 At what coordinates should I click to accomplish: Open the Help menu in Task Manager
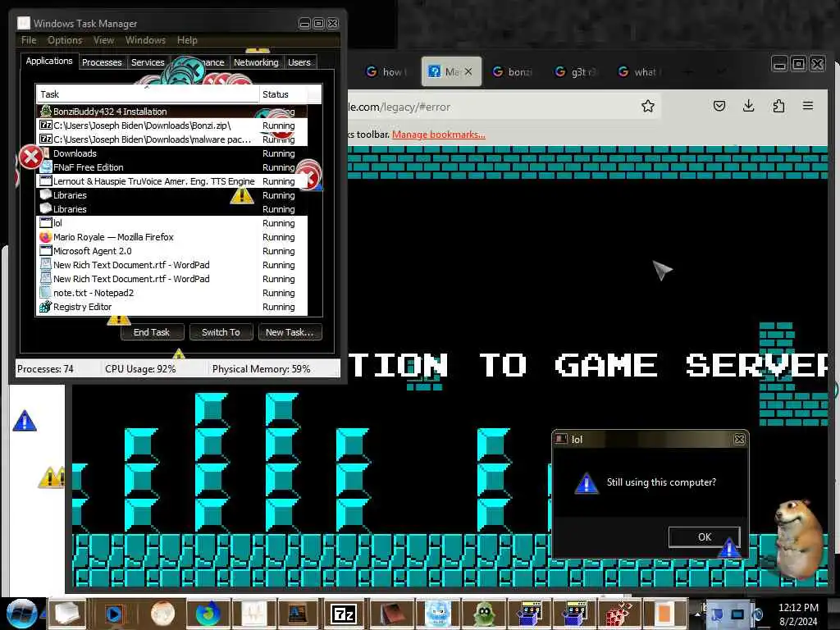[x=187, y=40]
